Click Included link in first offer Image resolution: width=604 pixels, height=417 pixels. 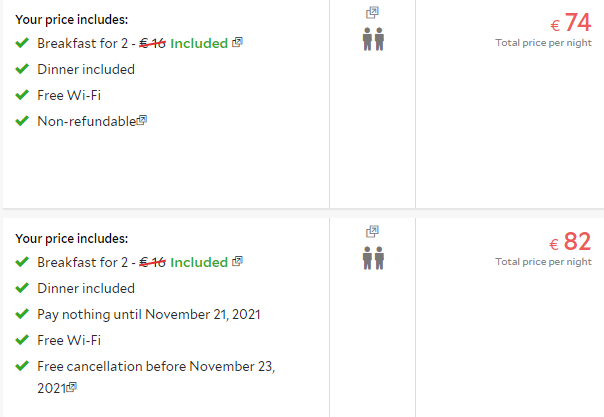click(199, 43)
